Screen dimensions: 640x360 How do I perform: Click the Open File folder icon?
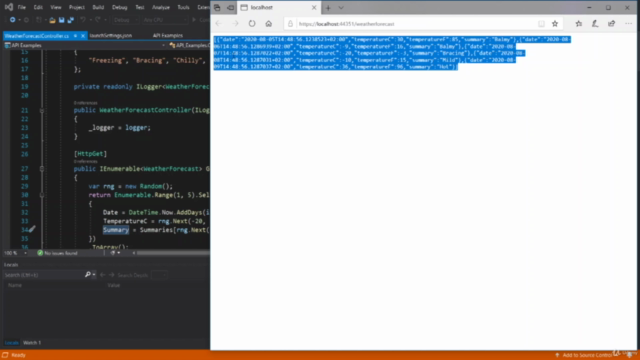[x=52, y=20]
